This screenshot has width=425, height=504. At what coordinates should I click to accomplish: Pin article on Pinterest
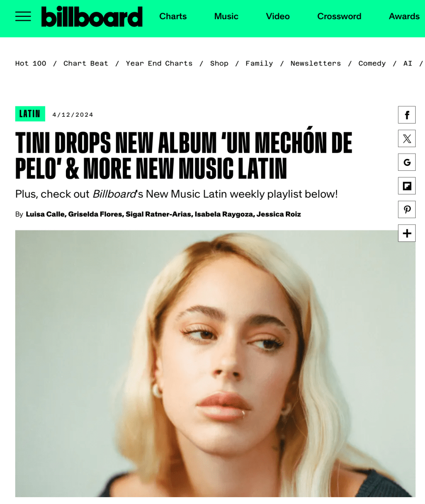click(x=407, y=210)
